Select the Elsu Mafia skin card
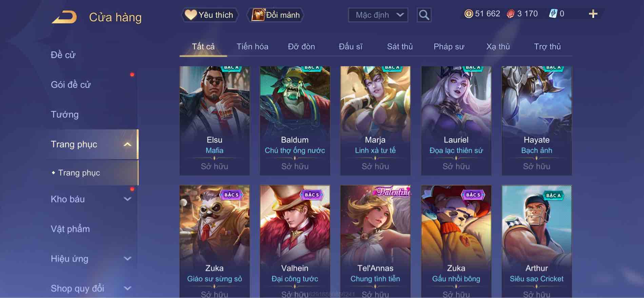This screenshot has height=298, width=644. [214, 120]
